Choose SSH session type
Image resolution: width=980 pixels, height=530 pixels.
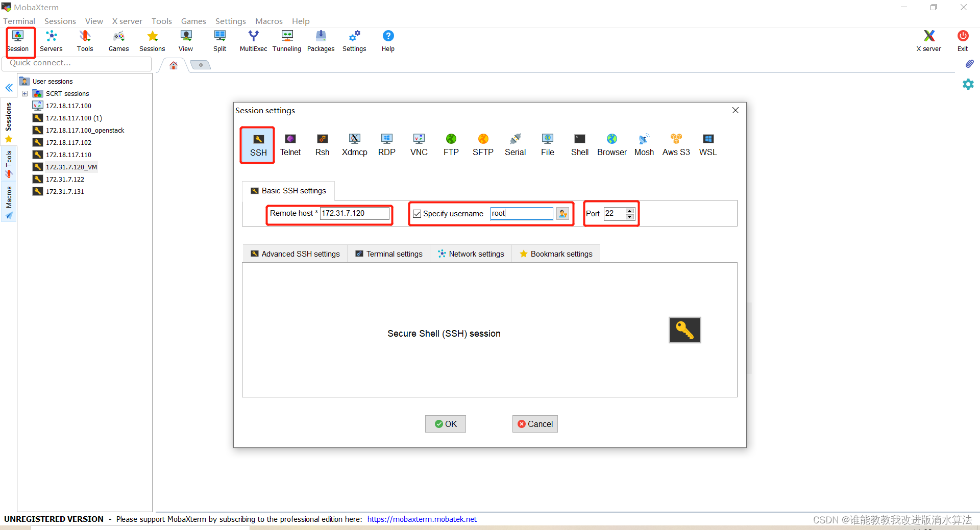coord(258,145)
